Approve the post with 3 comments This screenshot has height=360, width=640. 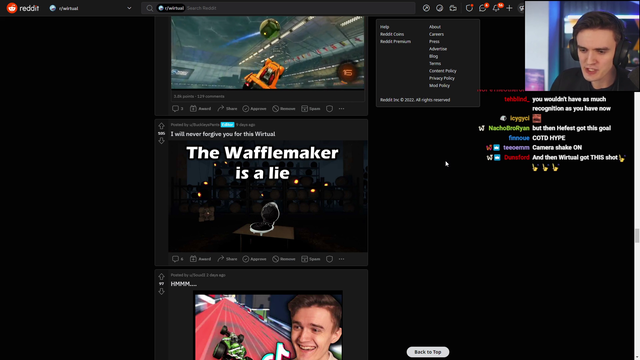254,109
